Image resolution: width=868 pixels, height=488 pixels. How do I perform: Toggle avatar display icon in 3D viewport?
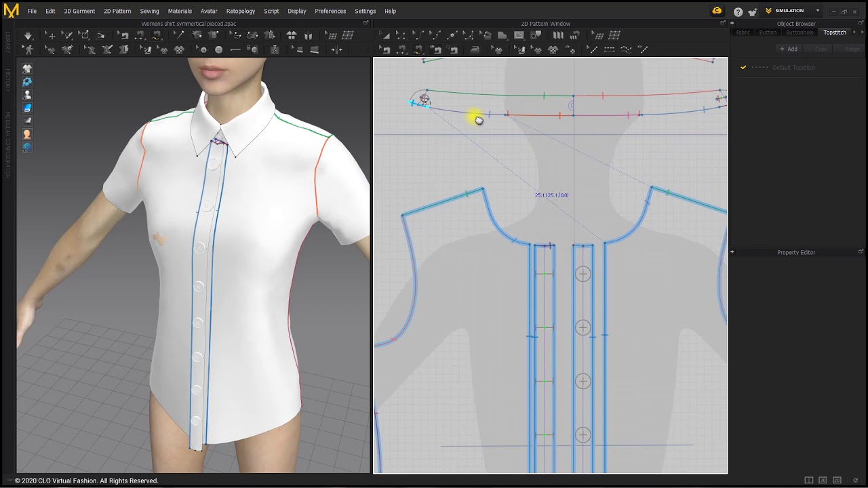[x=27, y=95]
